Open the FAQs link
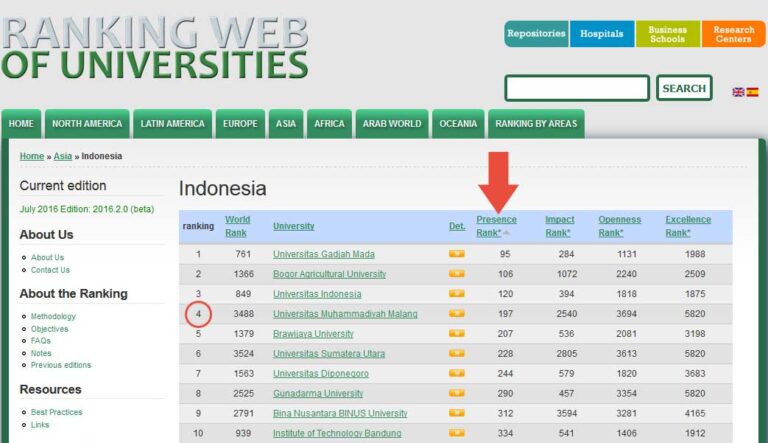This screenshot has width=768, height=443. coord(41,341)
